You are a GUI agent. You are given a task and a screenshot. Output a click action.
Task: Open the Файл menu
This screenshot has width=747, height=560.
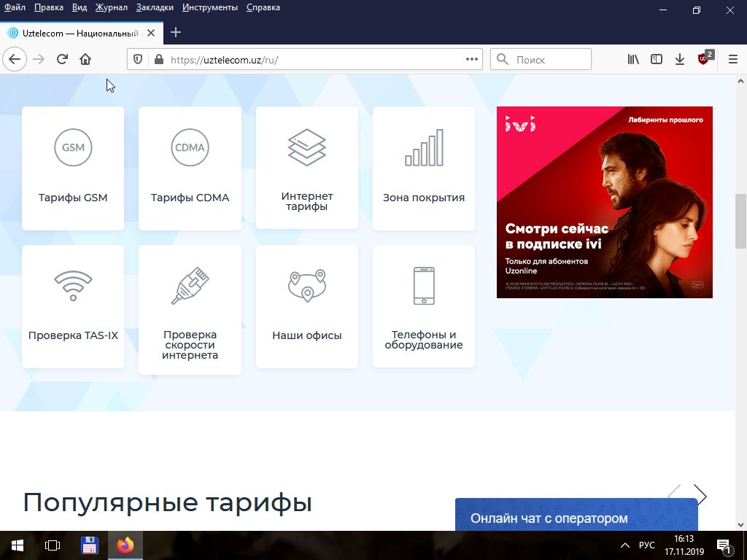(x=15, y=7)
